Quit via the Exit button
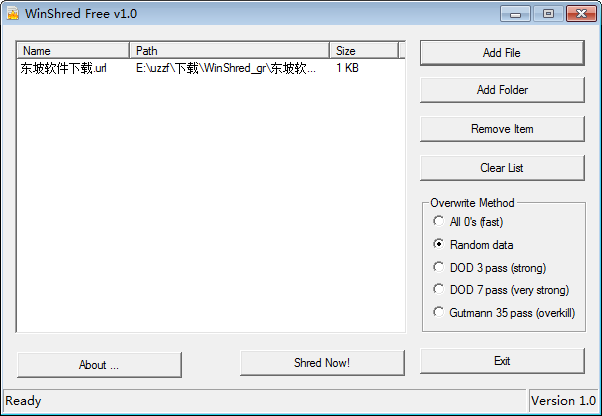Screen dimensions: 602x416 (x=502, y=361)
